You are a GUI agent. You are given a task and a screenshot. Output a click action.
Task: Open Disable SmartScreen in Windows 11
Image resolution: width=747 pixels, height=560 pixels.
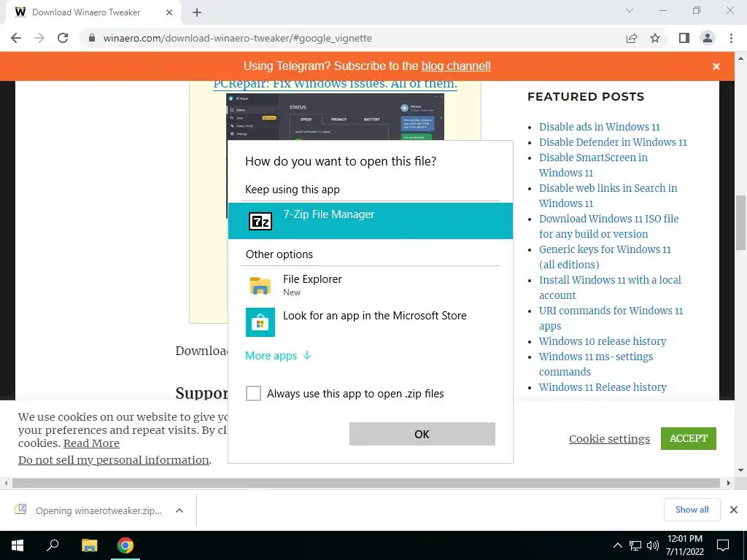click(593, 165)
